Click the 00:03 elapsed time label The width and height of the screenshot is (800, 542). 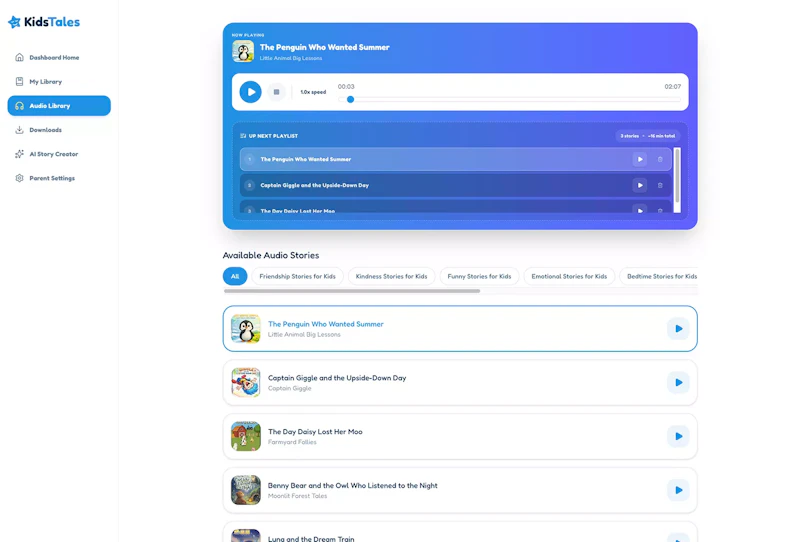coord(346,87)
